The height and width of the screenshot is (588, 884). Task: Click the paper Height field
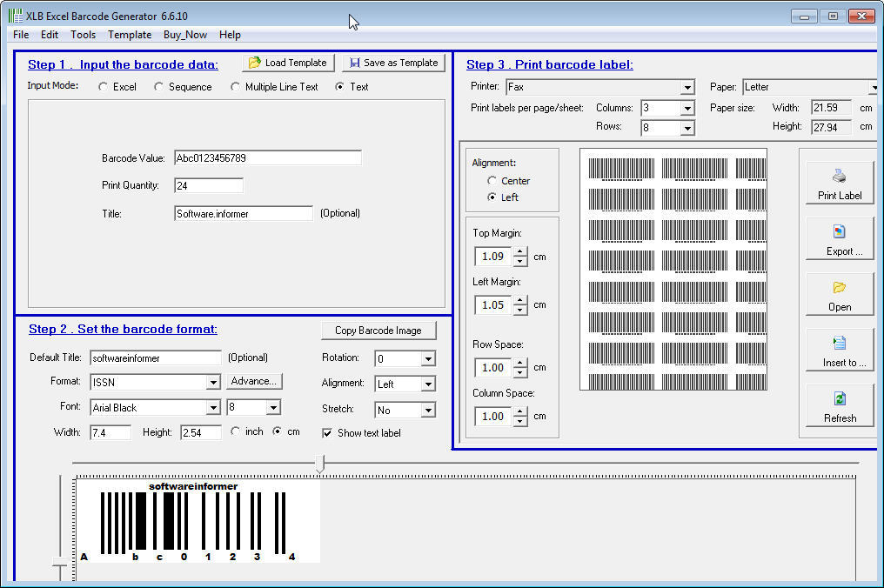tap(831, 127)
